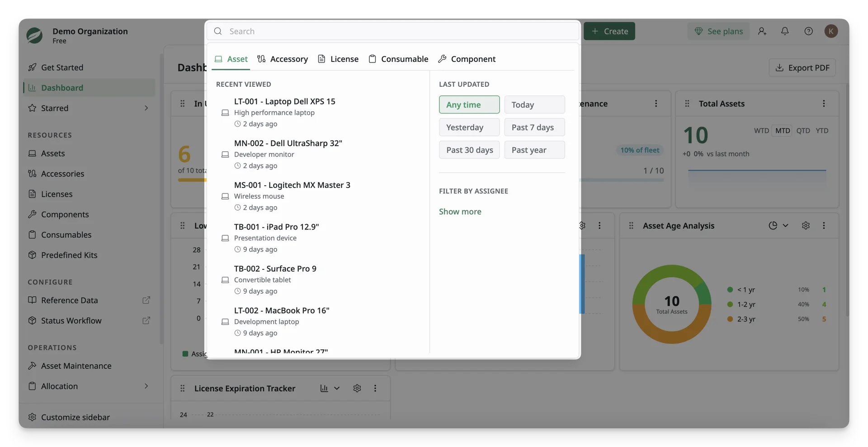Open chart type dropdown on Asset Age Analysis
The image size is (868, 447).
[778, 226]
